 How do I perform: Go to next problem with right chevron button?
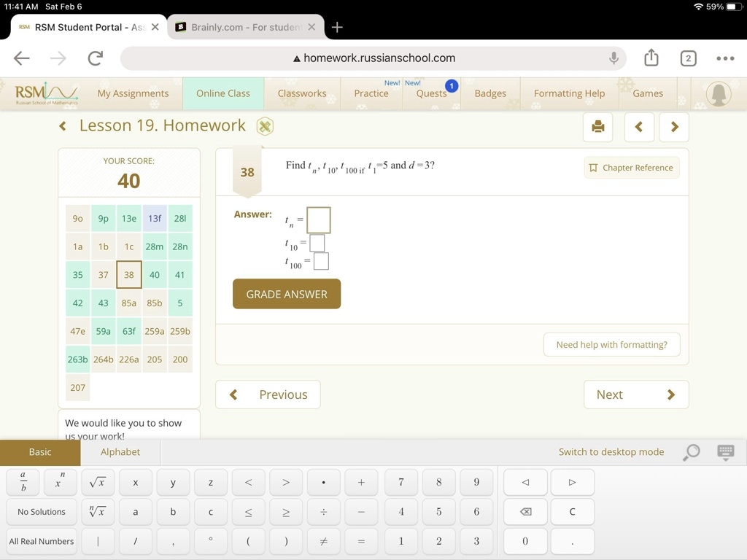[674, 127]
